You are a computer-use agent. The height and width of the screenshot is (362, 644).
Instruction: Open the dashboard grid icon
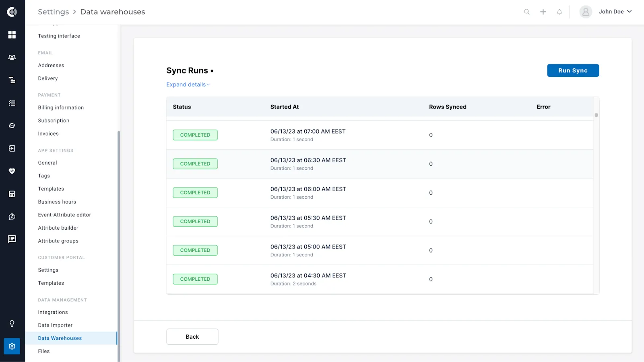tap(12, 35)
